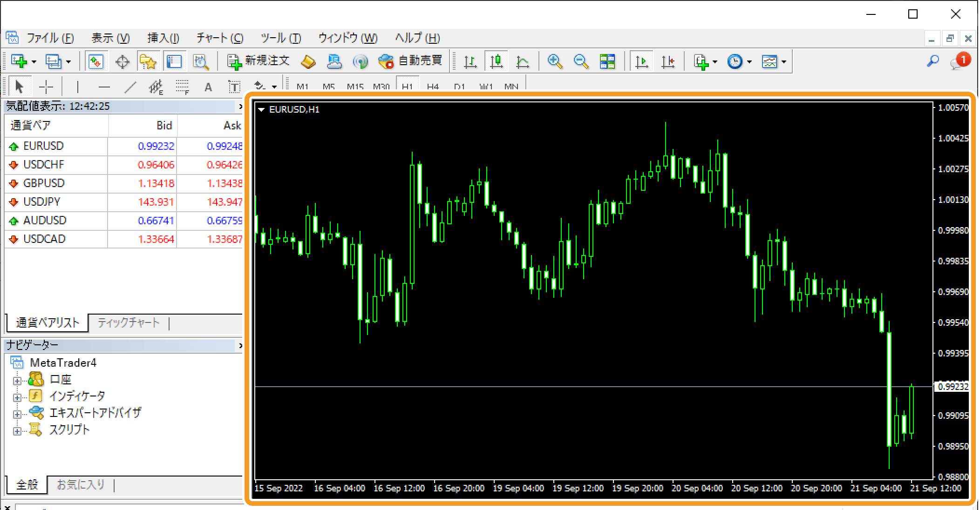The image size is (980, 510).
Task: Select the crosshair cursor tool
Action: pos(46,87)
